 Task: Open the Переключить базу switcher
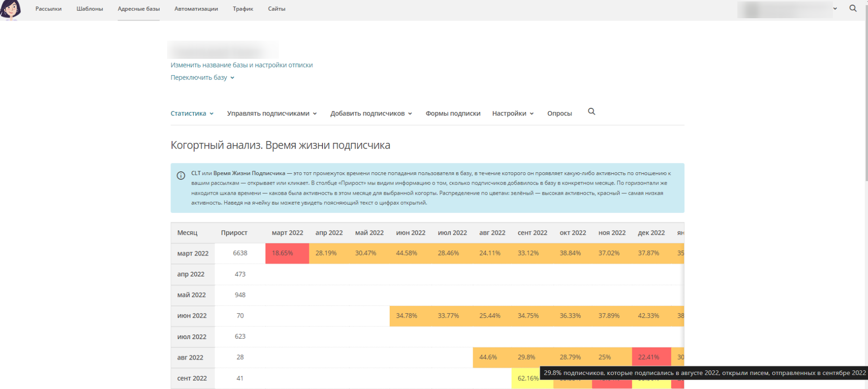coord(202,78)
